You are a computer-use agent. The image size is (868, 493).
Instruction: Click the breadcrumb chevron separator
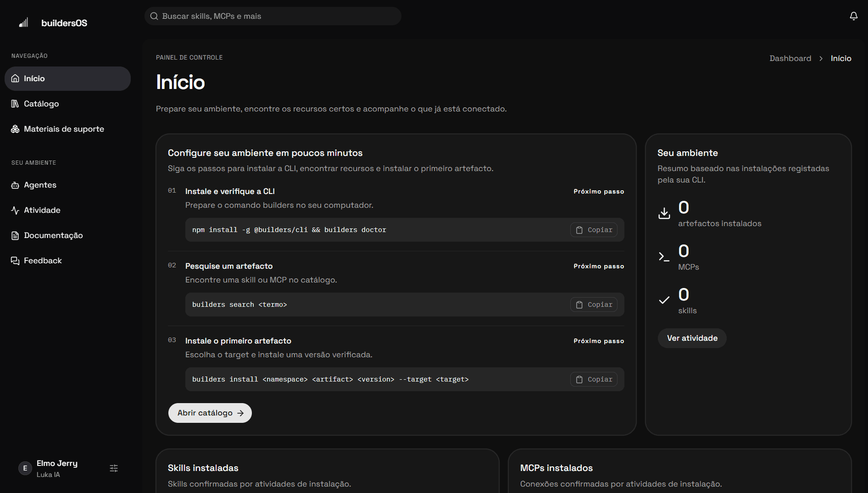pos(821,59)
